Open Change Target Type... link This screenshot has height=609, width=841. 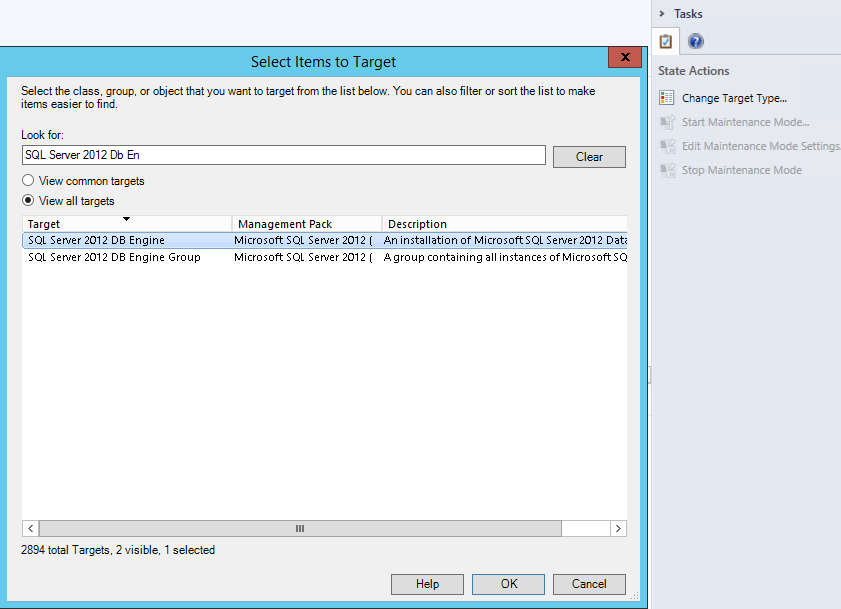click(x=734, y=98)
